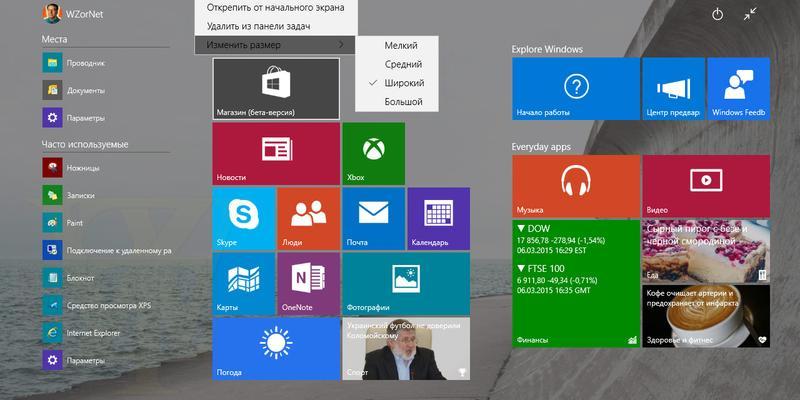Viewport: 800px width, 400px height.
Task: Select Средний tile size
Action: pyautogui.click(x=396, y=64)
